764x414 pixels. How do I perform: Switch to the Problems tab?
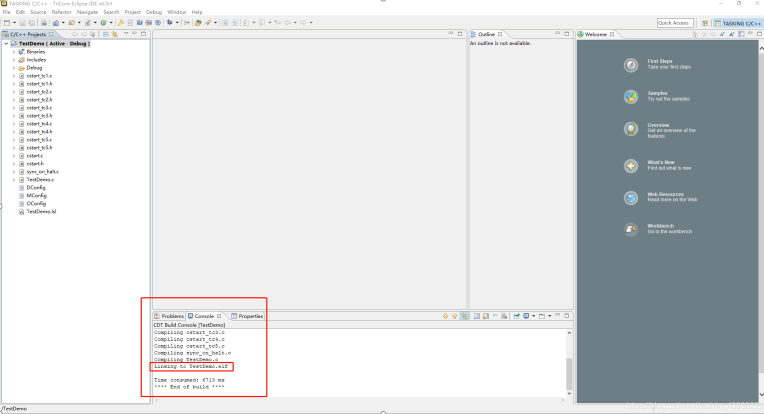pos(172,315)
